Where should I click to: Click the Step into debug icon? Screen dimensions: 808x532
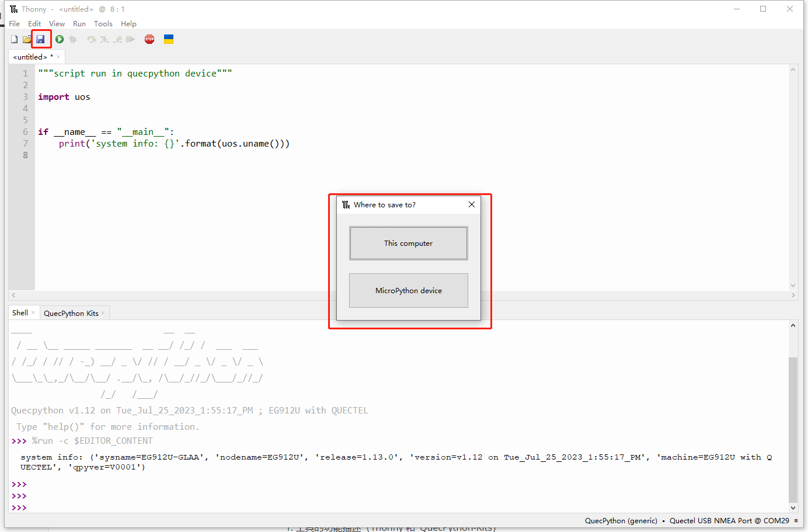coord(105,39)
